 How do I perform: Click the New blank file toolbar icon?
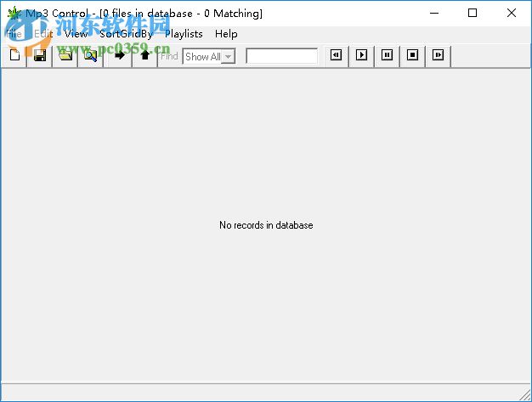point(14,55)
